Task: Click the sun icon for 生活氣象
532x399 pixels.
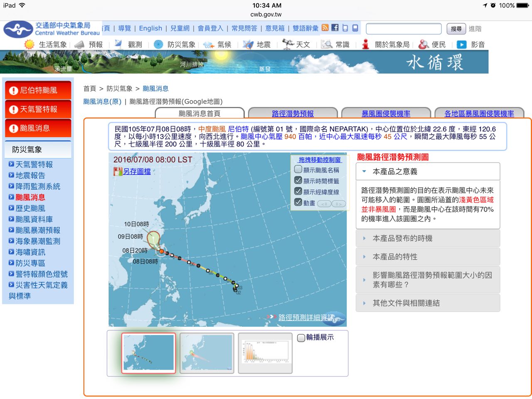Action: [29, 44]
